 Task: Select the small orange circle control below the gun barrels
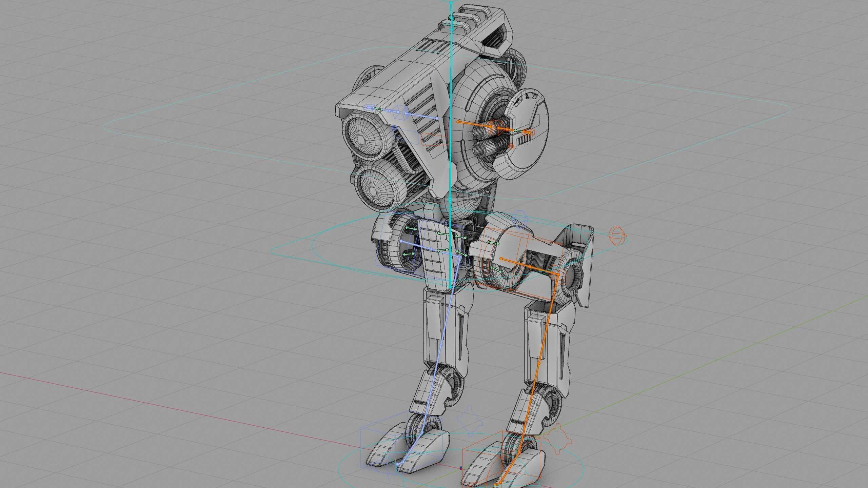511,146
